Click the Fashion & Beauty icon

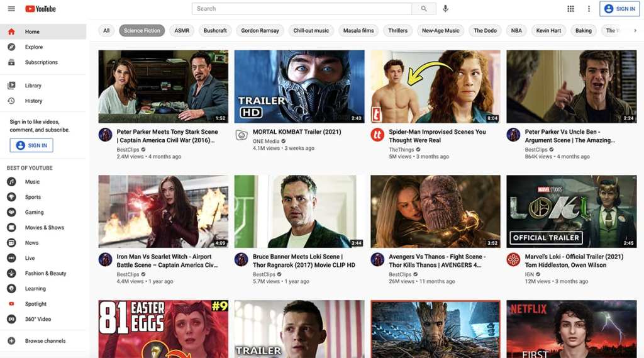point(11,273)
